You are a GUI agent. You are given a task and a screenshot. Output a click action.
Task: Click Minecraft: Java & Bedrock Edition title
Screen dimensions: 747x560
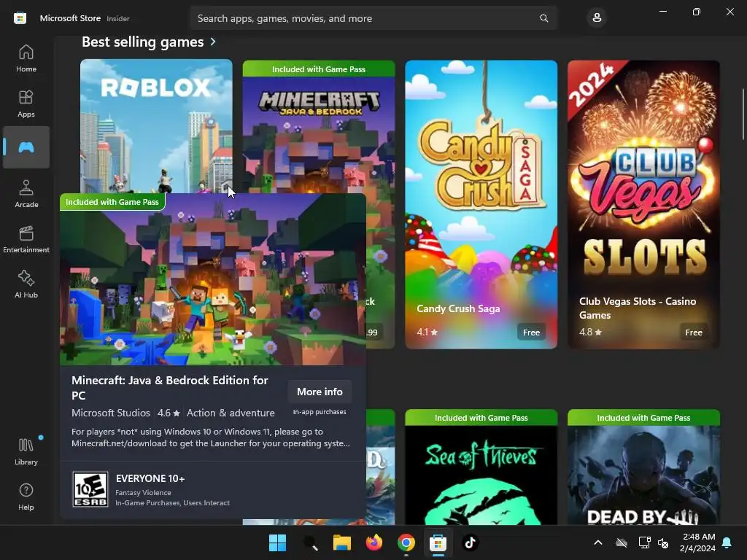[169, 388]
